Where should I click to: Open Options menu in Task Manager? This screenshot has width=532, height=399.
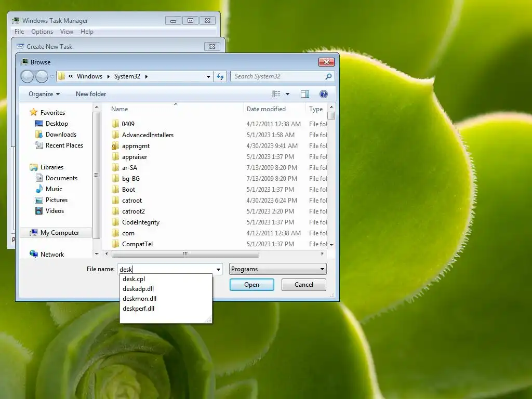(x=42, y=32)
